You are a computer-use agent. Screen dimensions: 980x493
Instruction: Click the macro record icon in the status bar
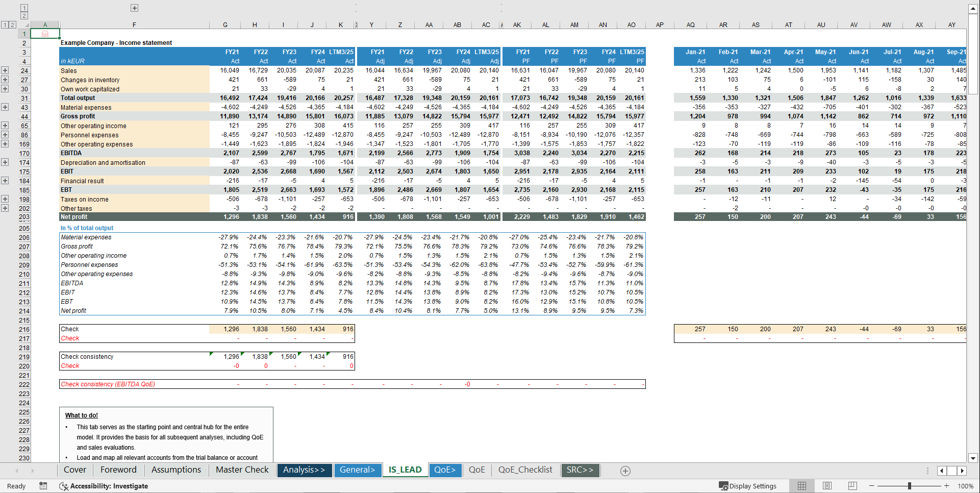pyautogui.click(x=43, y=486)
